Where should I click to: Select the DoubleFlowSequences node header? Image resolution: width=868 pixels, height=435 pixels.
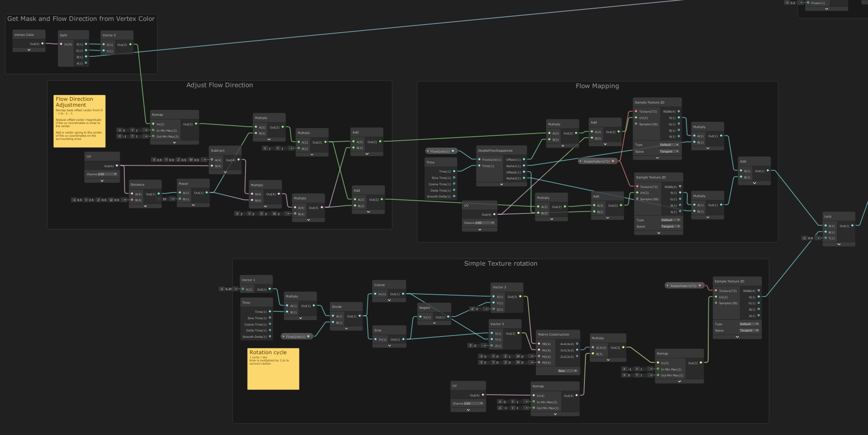pos(501,150)
